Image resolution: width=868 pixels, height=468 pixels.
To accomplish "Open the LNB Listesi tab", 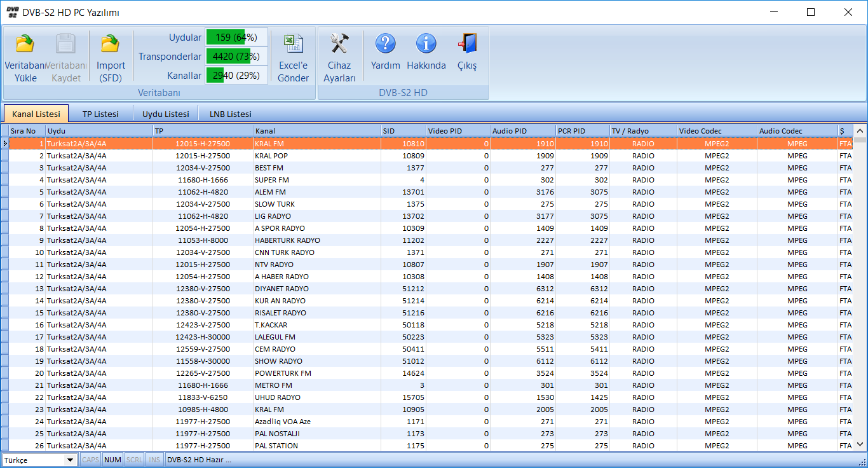I will point(230,114).
